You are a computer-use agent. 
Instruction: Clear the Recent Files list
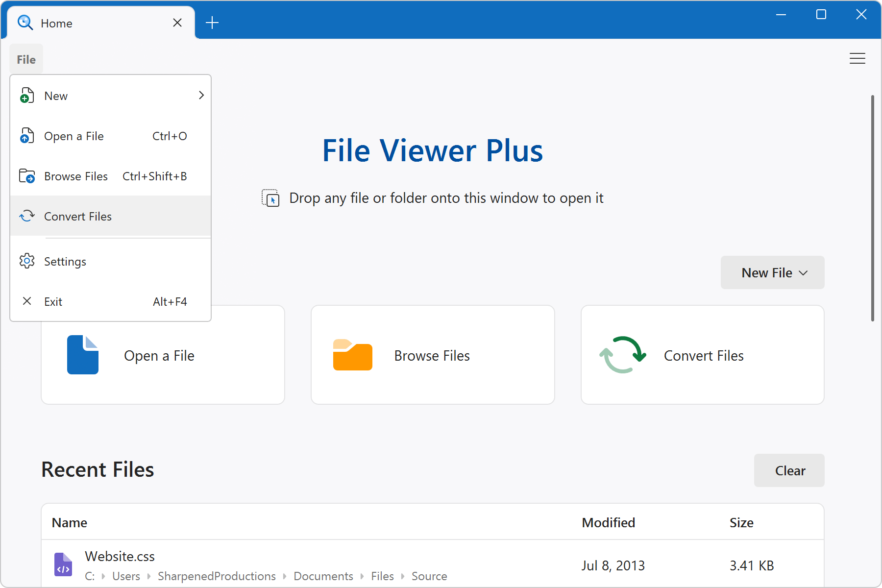click(x=789, y=470)
